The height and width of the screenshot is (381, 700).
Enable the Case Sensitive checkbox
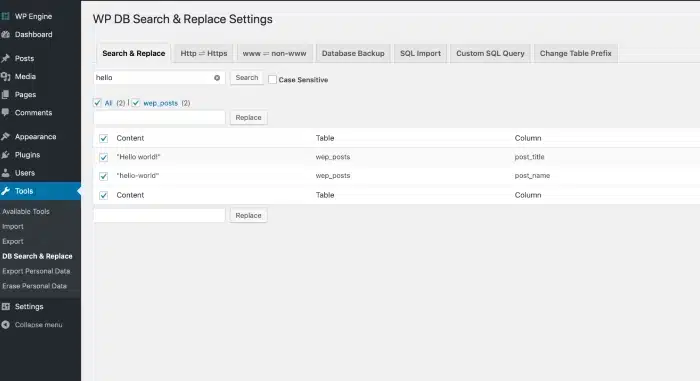(272, 80)
